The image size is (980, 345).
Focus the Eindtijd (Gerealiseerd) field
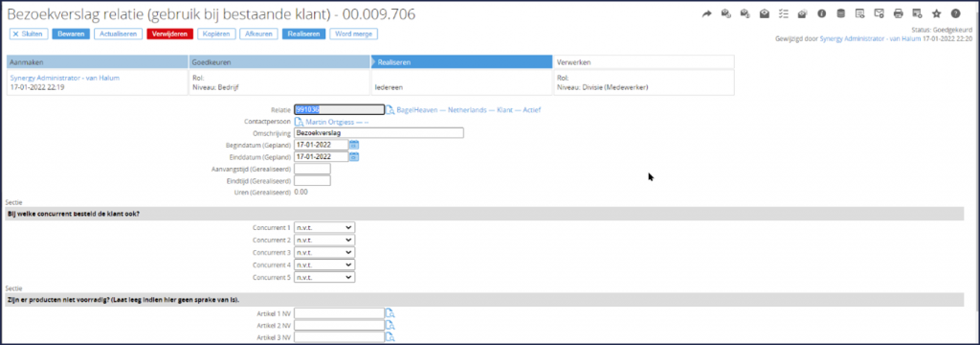[x=313, y=181]
